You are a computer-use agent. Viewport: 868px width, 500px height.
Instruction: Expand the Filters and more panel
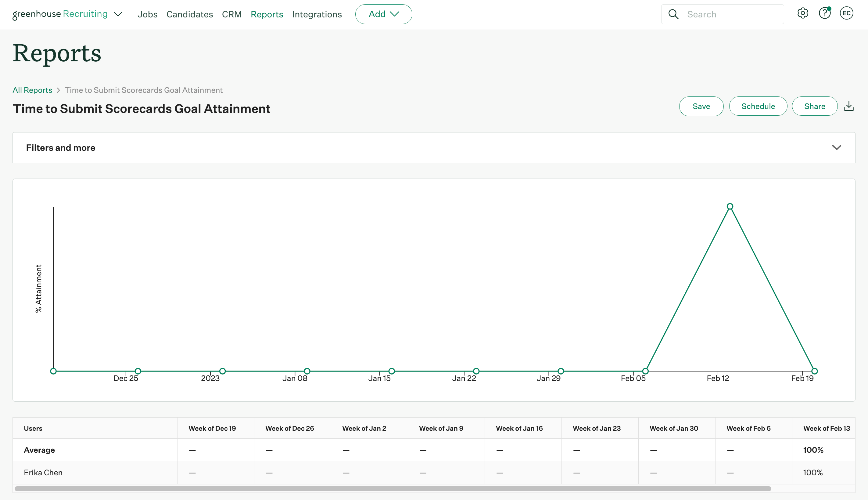[837, 148]
